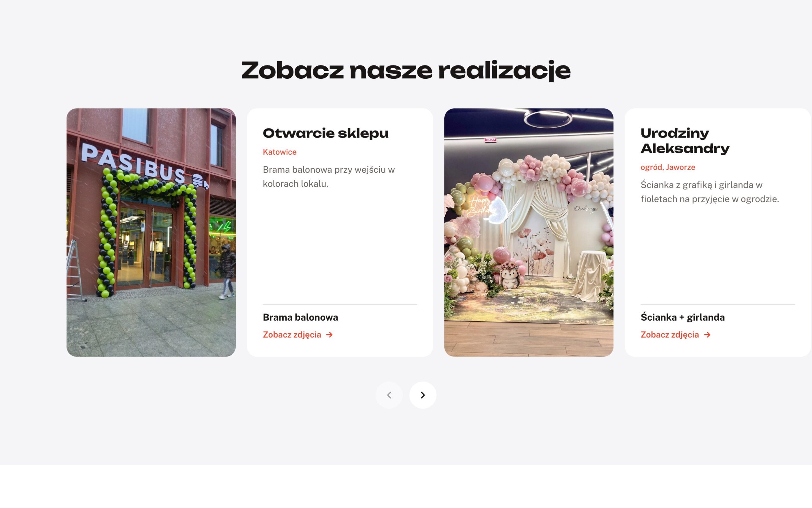Go to next carousel slide arrow
This screenshot has width=812, height=508.
tap(423, 395)
